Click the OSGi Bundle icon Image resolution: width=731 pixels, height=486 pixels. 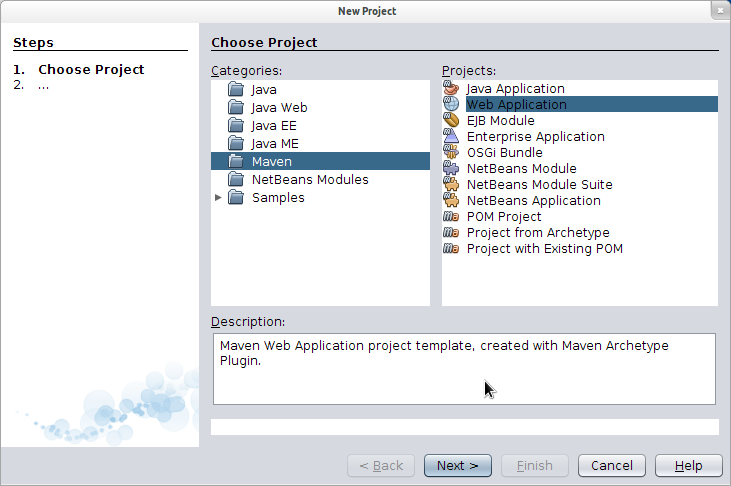(x=451, y=152)
